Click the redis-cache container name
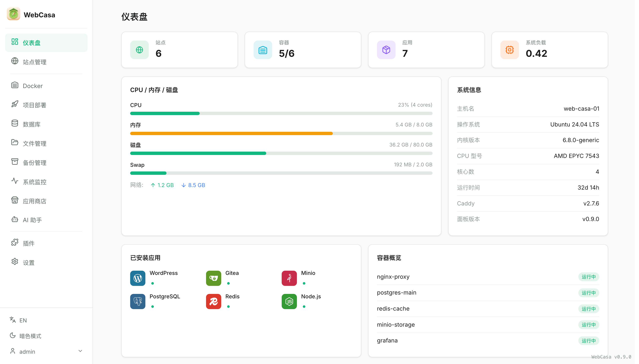Image resolution: width=639 pixels, height=364 pixels. click(x=393, y=308)
